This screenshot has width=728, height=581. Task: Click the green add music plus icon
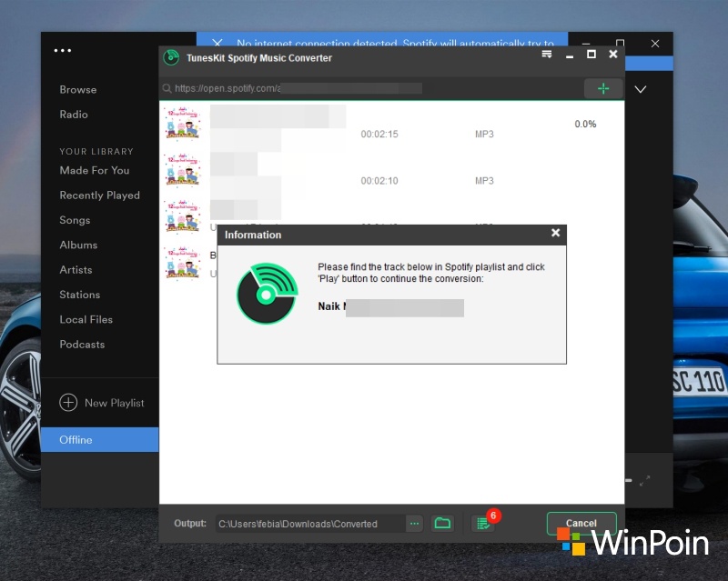pos(603,88)
